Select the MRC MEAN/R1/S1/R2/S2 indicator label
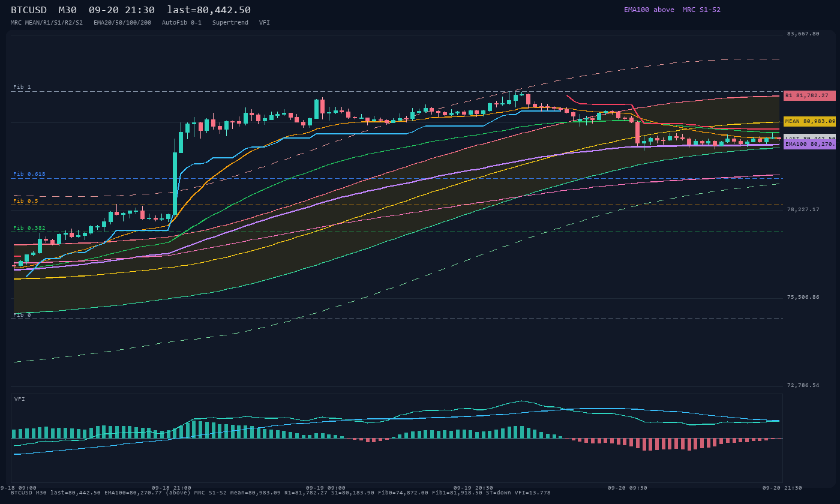This screenshot has height=504, width=840. pyautogui.click(x=47, y=22)
